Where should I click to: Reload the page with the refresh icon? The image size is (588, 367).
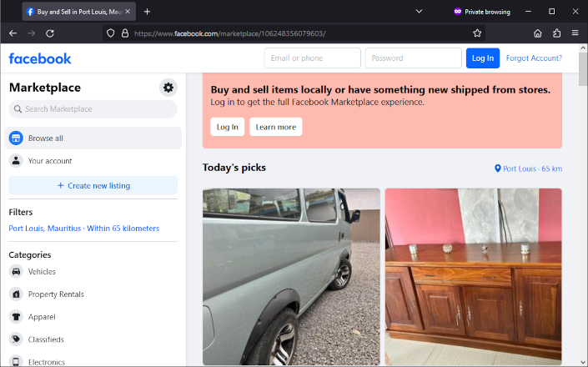click(x=50, y=33)
